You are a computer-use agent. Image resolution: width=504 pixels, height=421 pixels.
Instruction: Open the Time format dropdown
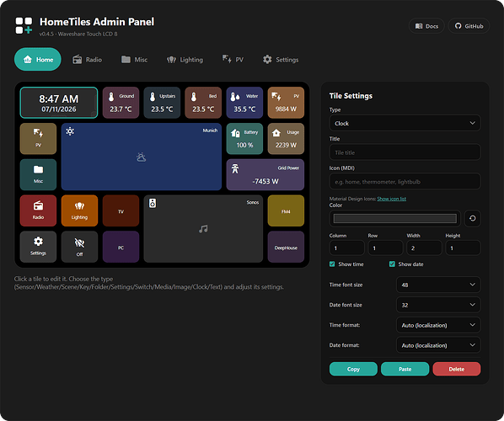click(x=438, y=325)
